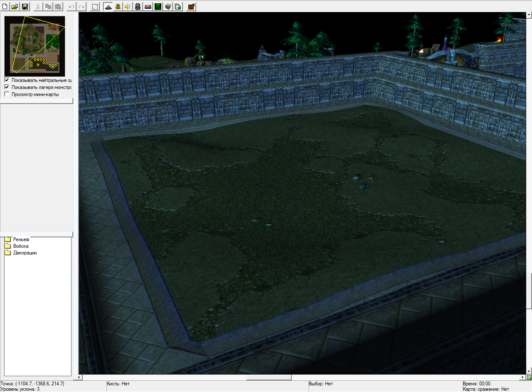The height and width of the screenshot is (392, 532).
Task: Uncheck 'Показывать нейтральные' checkbox
Action: click(x=7, y=80)
